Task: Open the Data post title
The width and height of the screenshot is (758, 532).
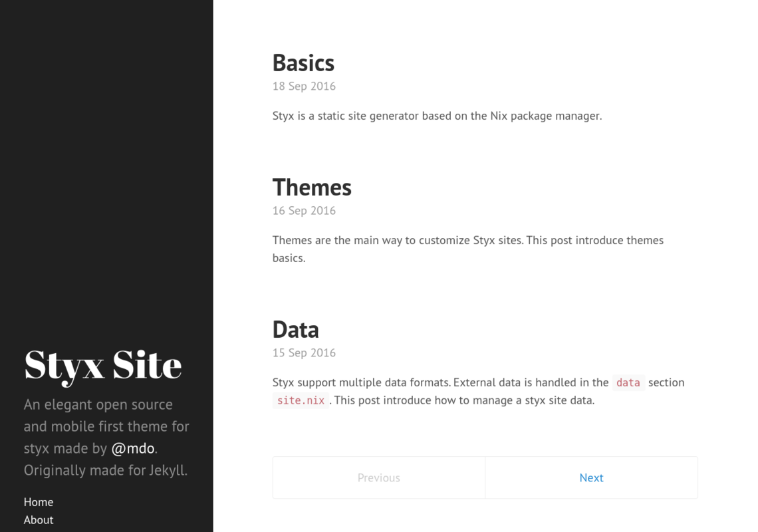Action: coord(295,329)
